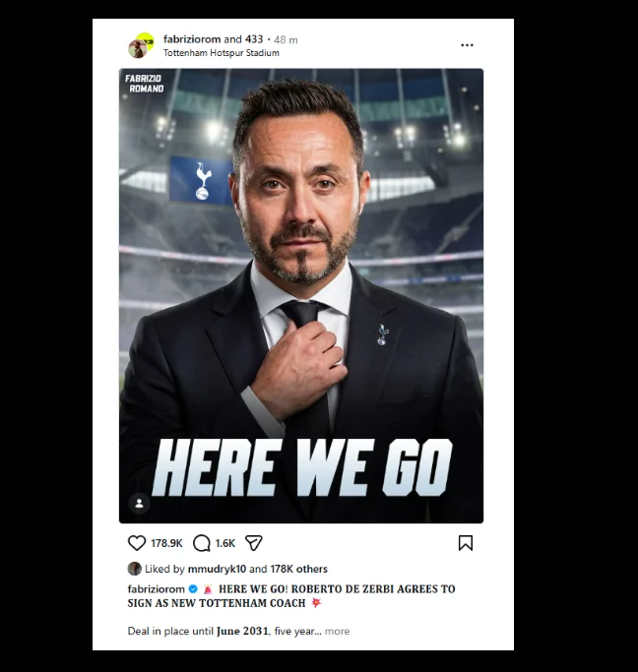
Task: Click the 178.9K like count
Action: click(166, 543)
